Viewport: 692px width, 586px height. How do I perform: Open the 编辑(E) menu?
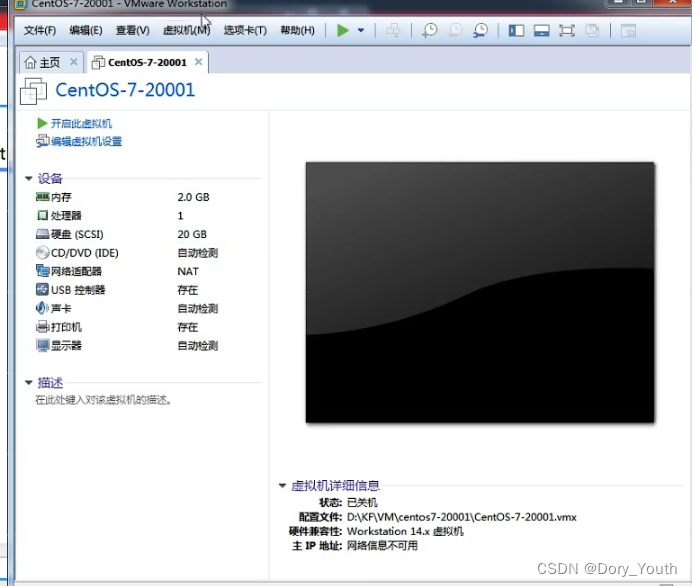tap(86, 30)
